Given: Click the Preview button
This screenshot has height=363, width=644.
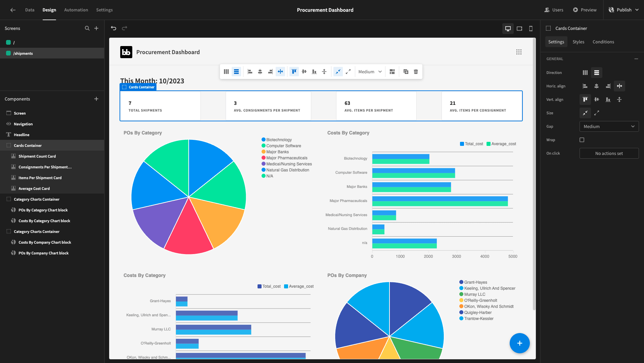Looking at the screenshot, I should point(585,10).
